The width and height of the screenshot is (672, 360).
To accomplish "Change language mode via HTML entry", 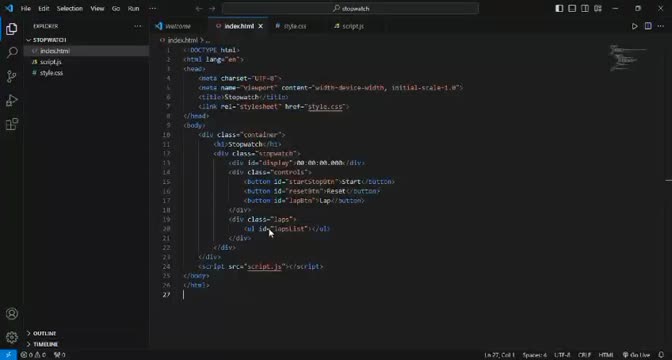I will pos(606,355).
